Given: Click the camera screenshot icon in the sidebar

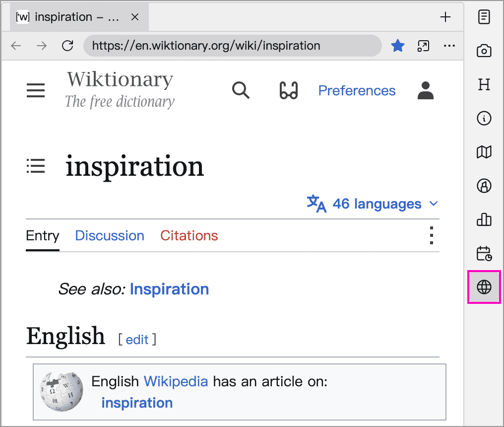Looking at the screenshot, I should pyautogui.click(x=484, y=51).
